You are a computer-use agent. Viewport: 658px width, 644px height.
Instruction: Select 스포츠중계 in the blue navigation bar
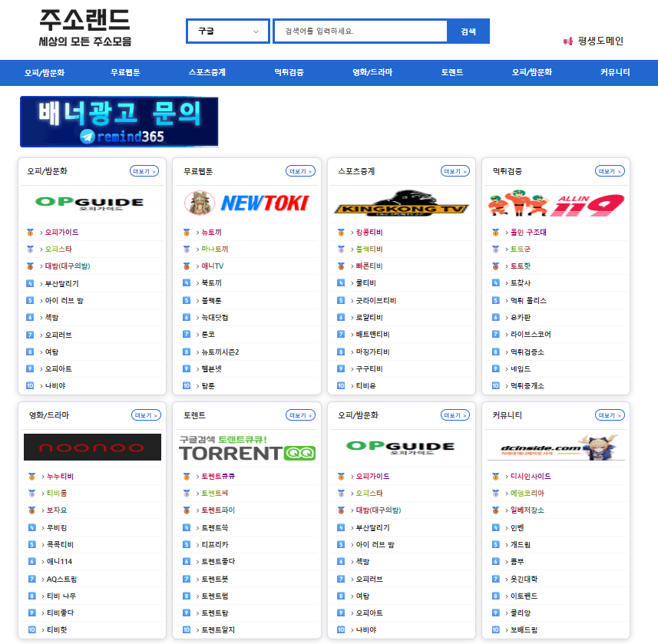[207, 73]
